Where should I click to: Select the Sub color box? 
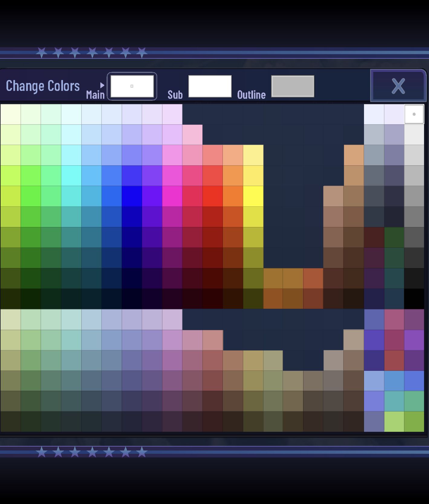(210, 86)
